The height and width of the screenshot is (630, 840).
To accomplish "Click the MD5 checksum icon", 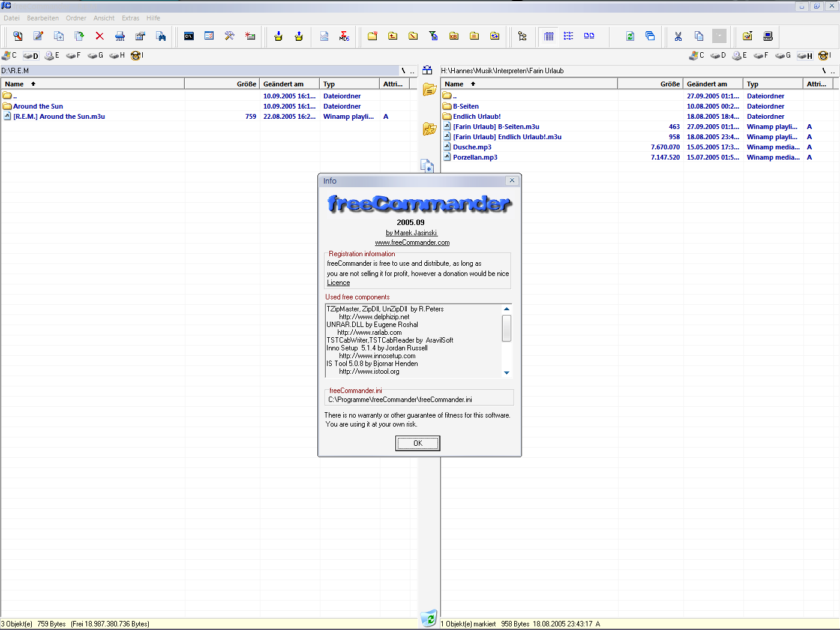I will (344, 36).
